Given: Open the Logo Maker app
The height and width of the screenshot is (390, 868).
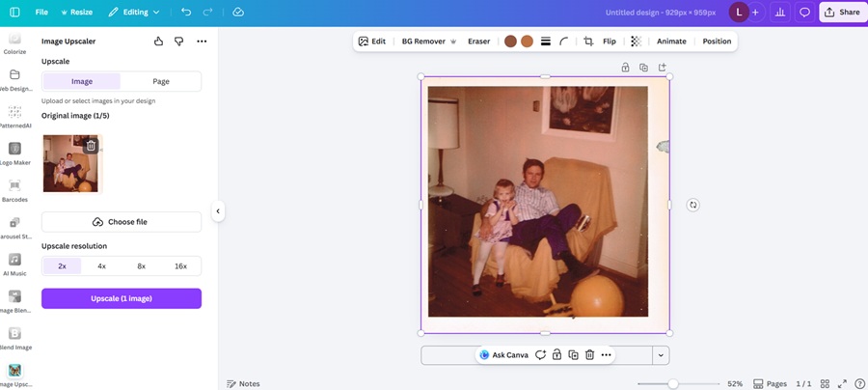Looking at the screenshot, I should click(14, 154).
